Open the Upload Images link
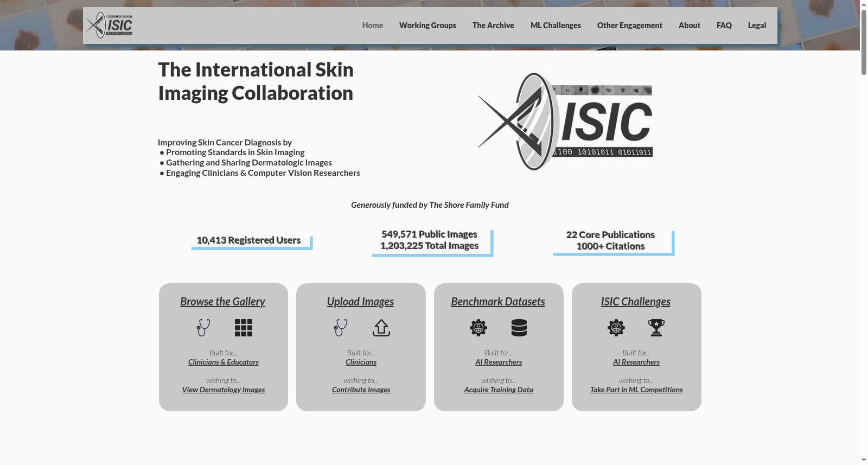Image resolution: width=868 pixels, height=465 pixels. [x=360, y=302]
